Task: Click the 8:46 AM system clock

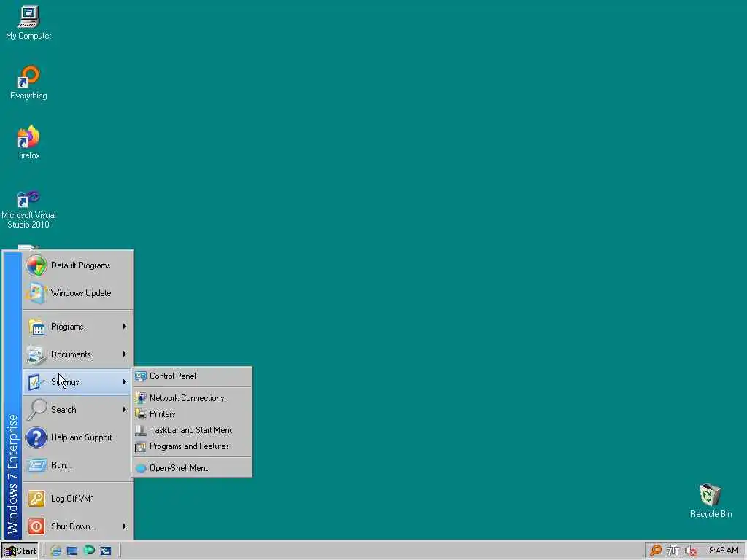Action: point(723,551)
